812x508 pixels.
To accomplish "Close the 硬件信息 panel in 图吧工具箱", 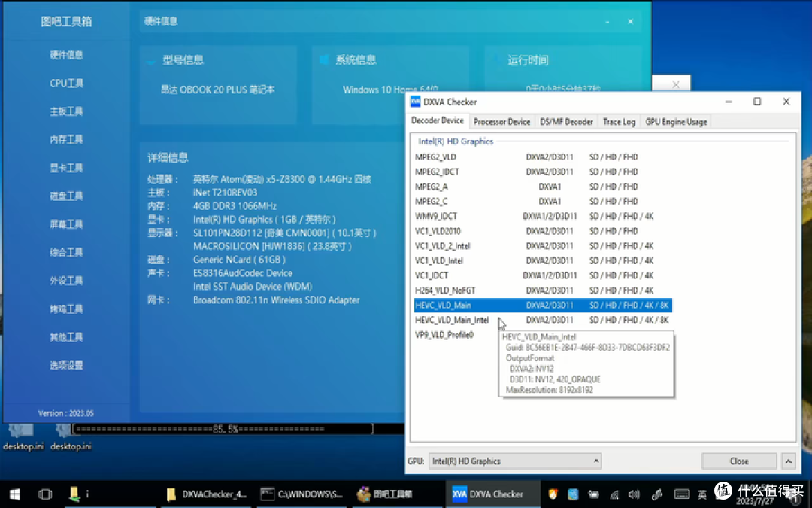I will tap(630, 21).
